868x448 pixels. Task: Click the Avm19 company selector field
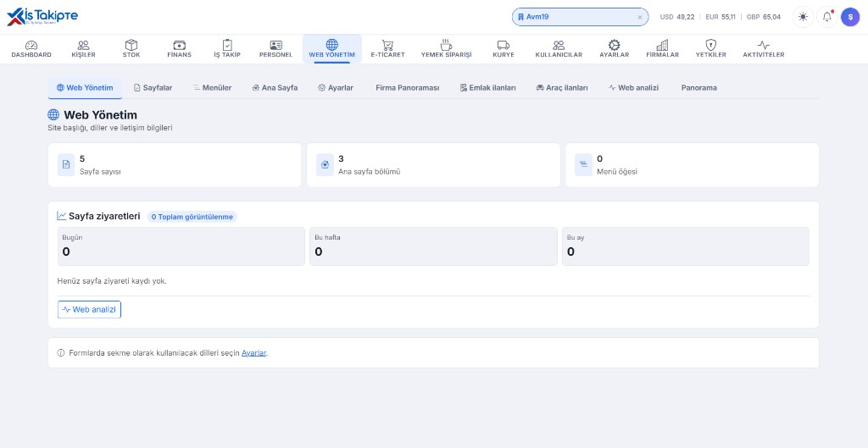coord(580,17)
